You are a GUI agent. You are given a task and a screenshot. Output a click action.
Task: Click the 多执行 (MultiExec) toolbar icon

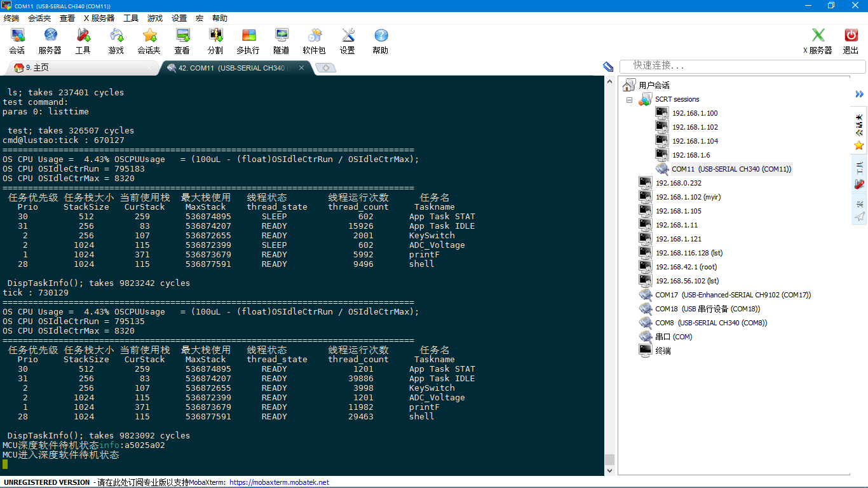pyautogui.click(x=248, y=41)
